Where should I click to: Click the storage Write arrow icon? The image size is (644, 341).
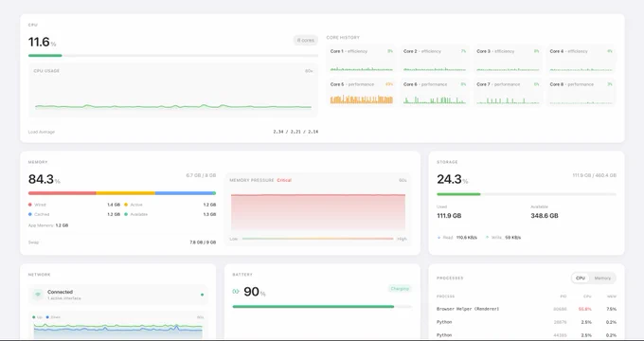(x=488, y=238)
